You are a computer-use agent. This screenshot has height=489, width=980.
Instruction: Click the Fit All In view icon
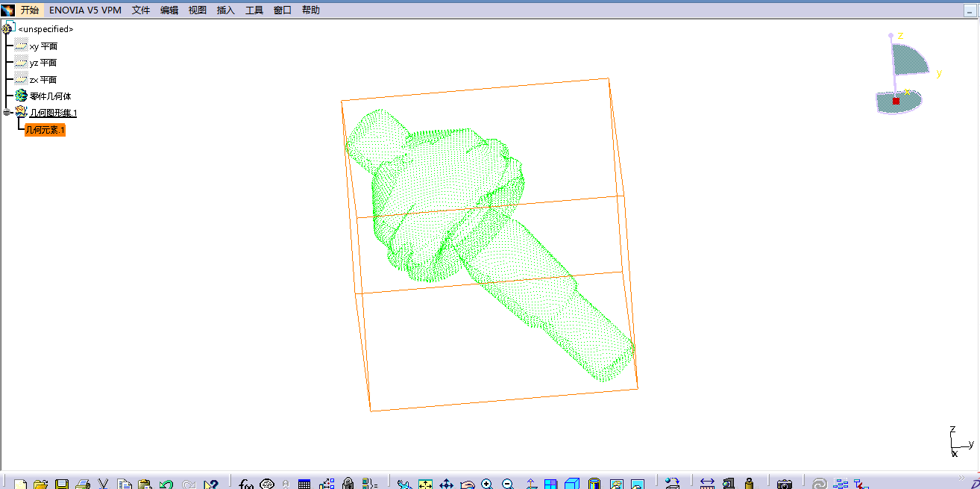coord(426,484)
